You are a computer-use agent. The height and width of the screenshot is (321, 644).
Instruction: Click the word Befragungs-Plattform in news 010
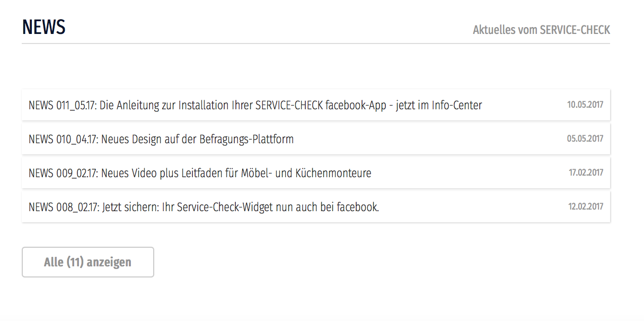tap(246, 139)
